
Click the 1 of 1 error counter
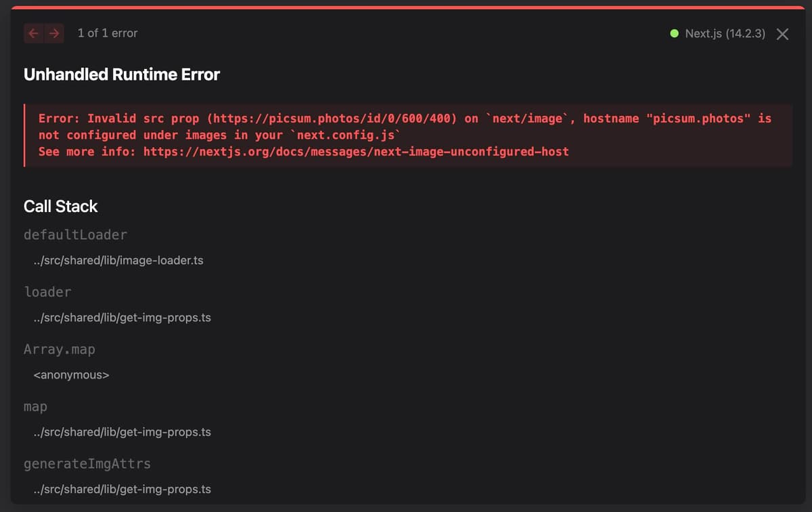tap(107, 33)
